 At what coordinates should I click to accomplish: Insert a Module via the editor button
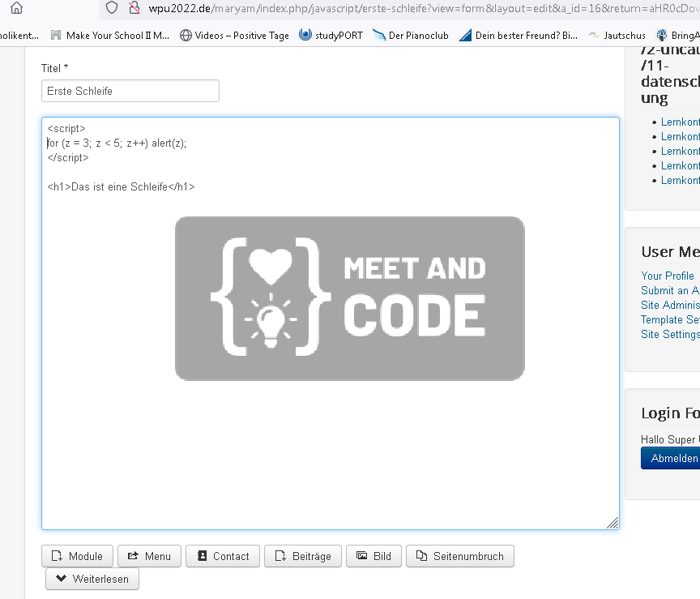click(x=77, y=556)
